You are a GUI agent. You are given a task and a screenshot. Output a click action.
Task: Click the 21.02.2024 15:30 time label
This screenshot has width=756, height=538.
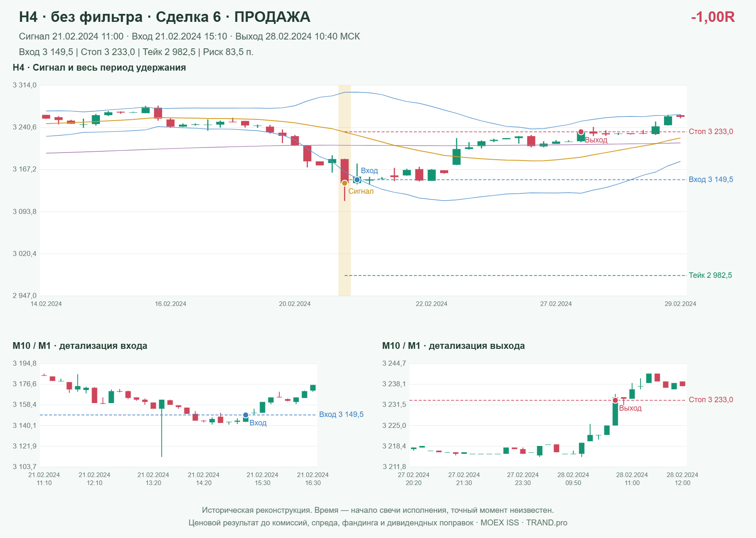point(262,479)
